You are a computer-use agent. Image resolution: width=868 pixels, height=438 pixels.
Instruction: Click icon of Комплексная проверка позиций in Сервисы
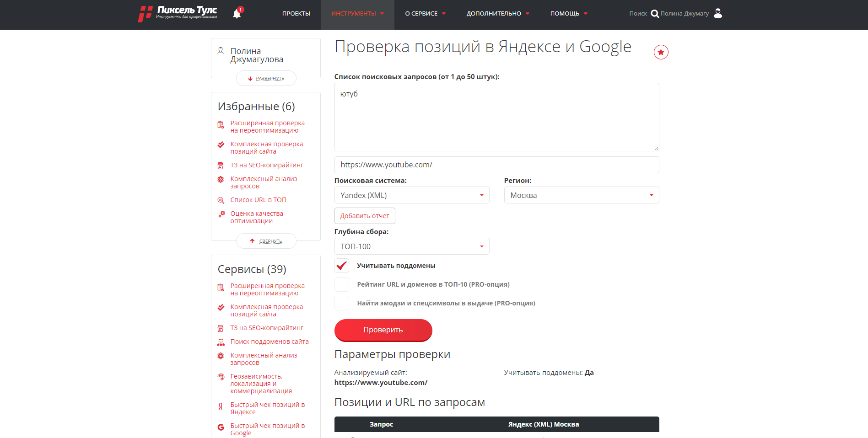(221, 307)
